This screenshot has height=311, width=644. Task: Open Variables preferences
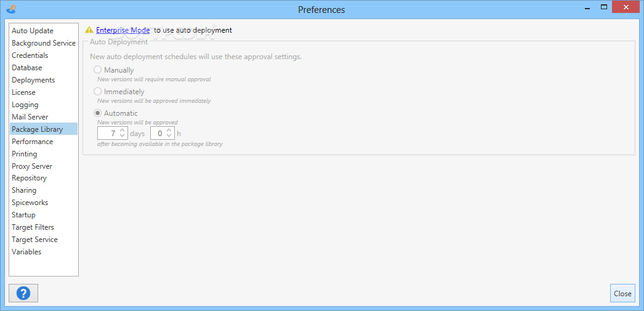pos(44,252)
